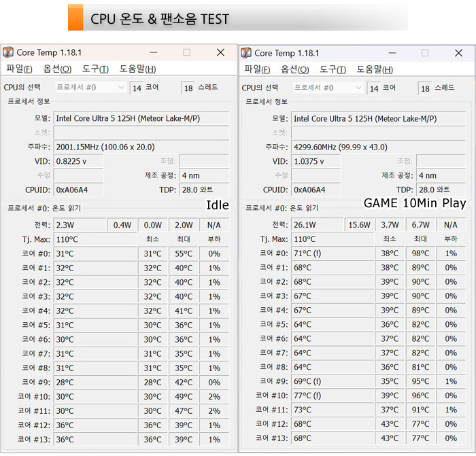Screen dimensions: 476x456
Task: Open the 옵션 menu in the left window
Action: [57, 69]
